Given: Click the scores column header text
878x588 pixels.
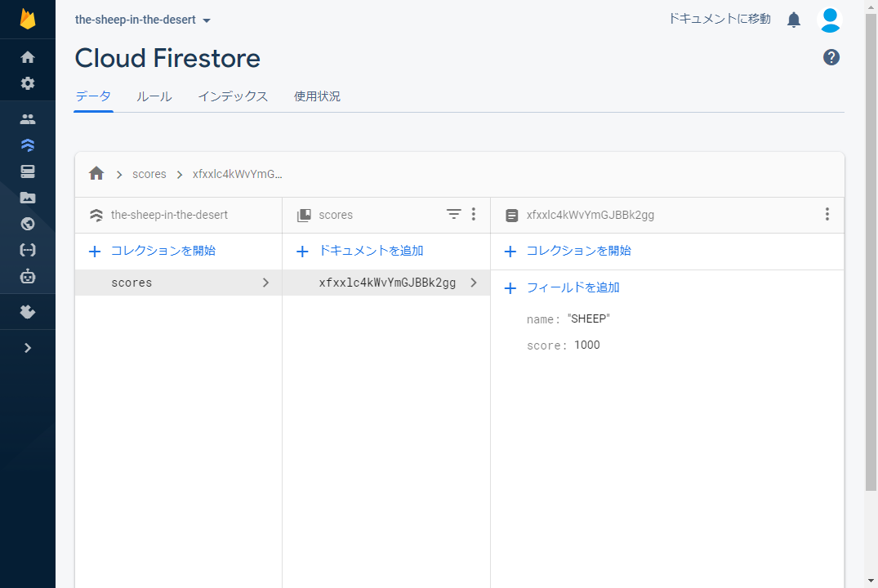Looking at the screenshot, I should tap(336, 215).
